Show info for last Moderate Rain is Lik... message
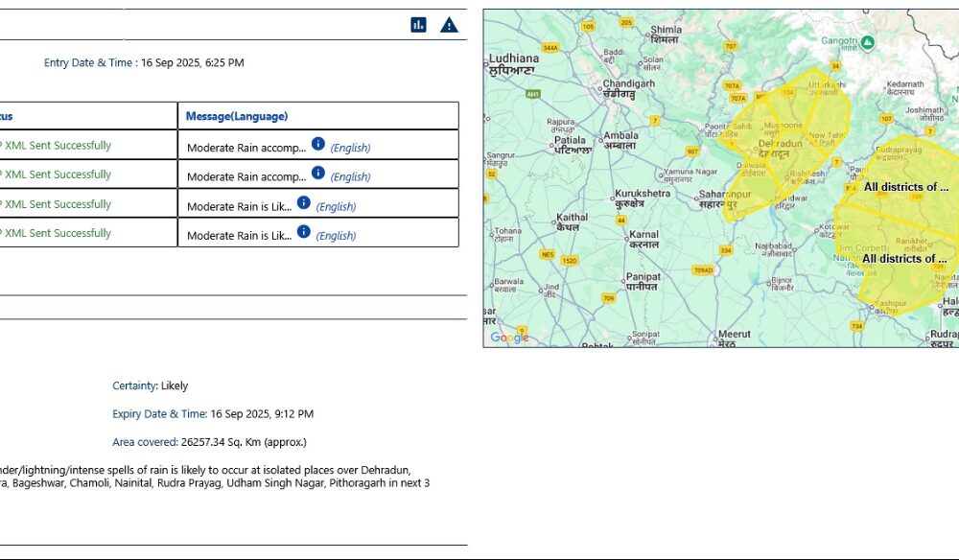The width and height of the screenshot is (959, 560). click(x=303, y=232)
